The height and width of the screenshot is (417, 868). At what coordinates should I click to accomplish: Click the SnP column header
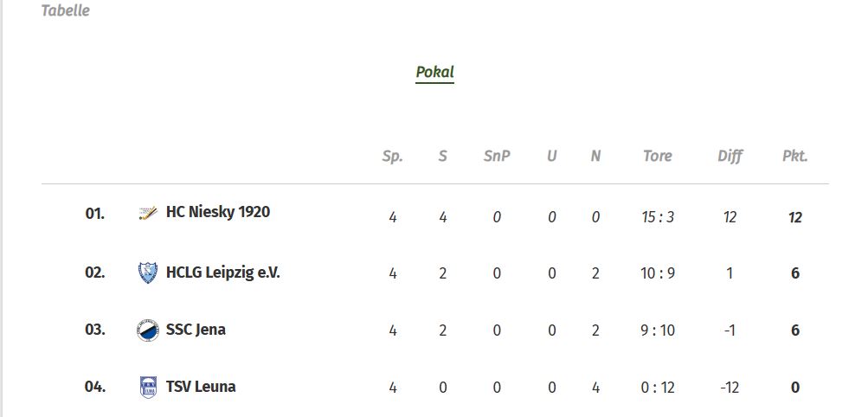tap(497, 156)
